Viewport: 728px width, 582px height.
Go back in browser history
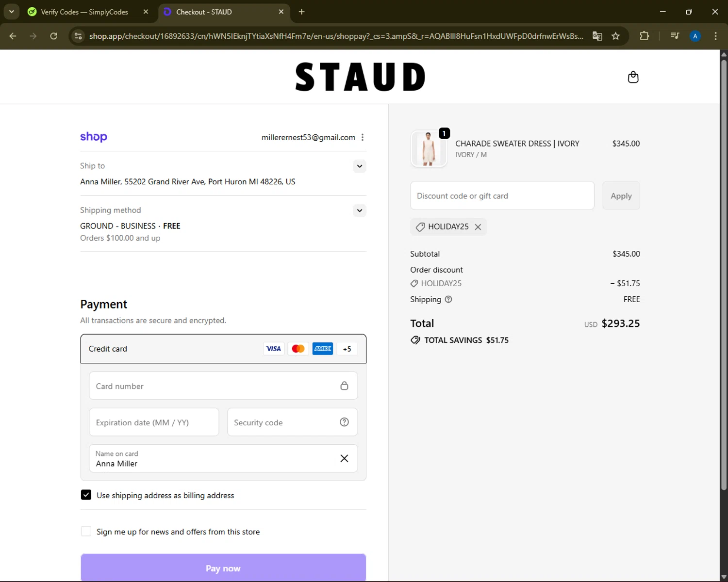[x=13, y=36]
